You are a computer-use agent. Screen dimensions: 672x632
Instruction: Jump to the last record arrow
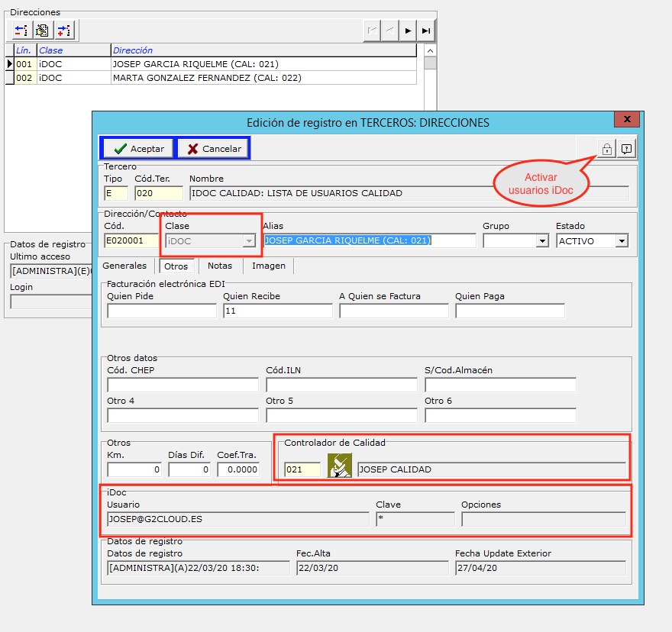427,31
